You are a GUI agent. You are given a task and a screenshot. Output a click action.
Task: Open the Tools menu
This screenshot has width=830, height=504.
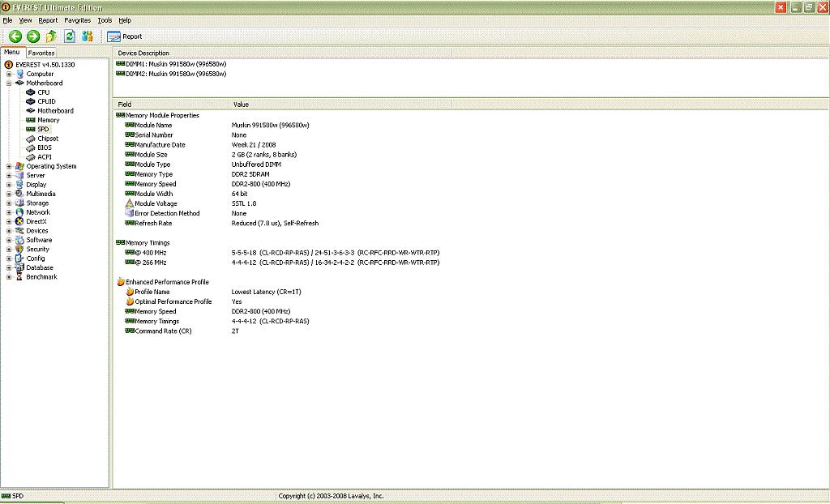click(x=105, y=20)
